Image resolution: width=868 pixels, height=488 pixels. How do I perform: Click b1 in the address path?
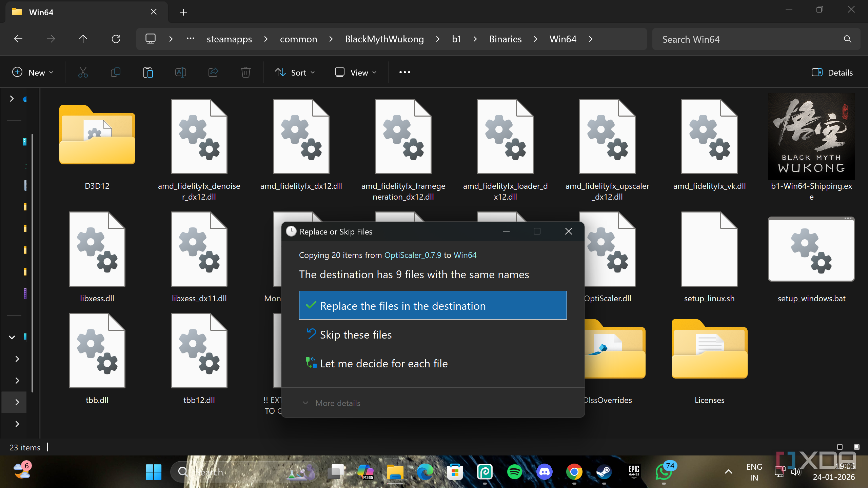[x=456, y=39]
